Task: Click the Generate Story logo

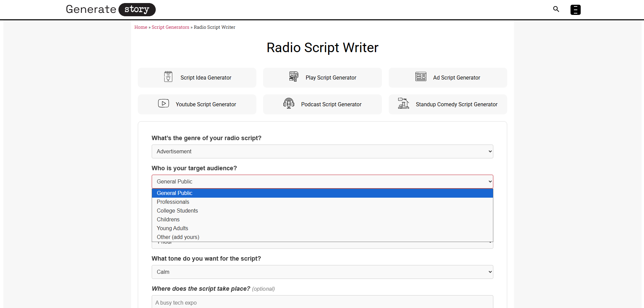Action: click(111, 9)
